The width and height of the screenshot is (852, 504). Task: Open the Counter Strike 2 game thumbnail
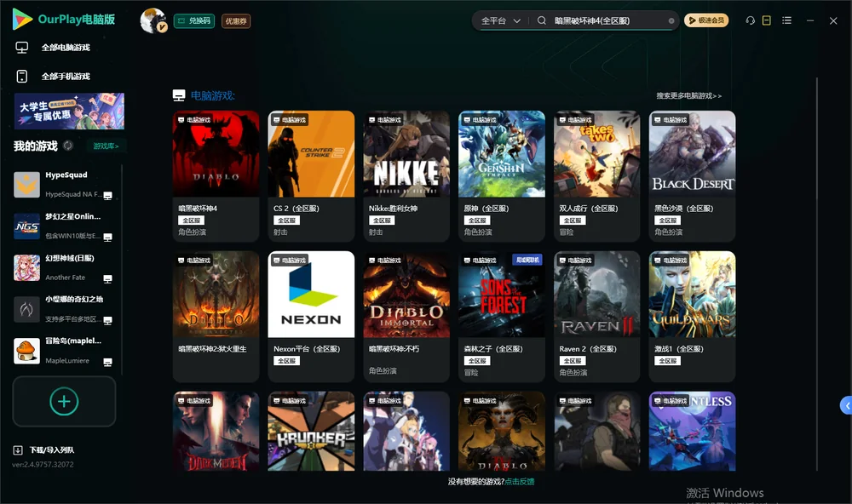(311, 154)
